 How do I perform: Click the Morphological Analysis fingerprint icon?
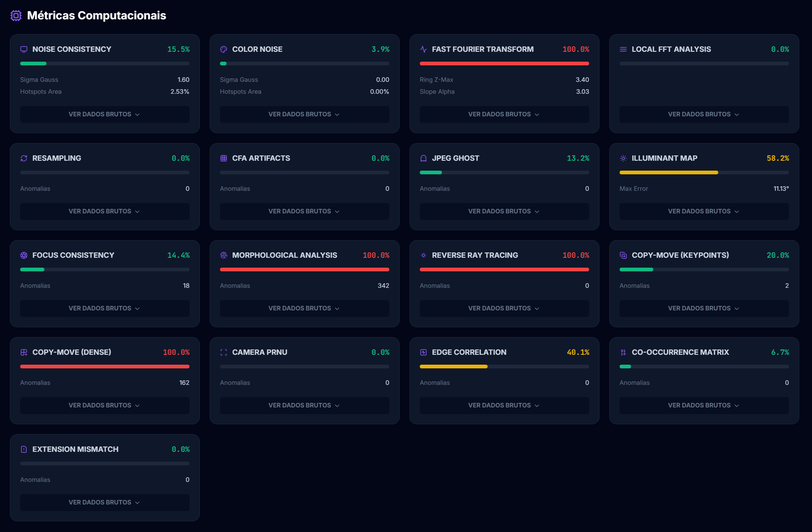[x=224, y=255]
